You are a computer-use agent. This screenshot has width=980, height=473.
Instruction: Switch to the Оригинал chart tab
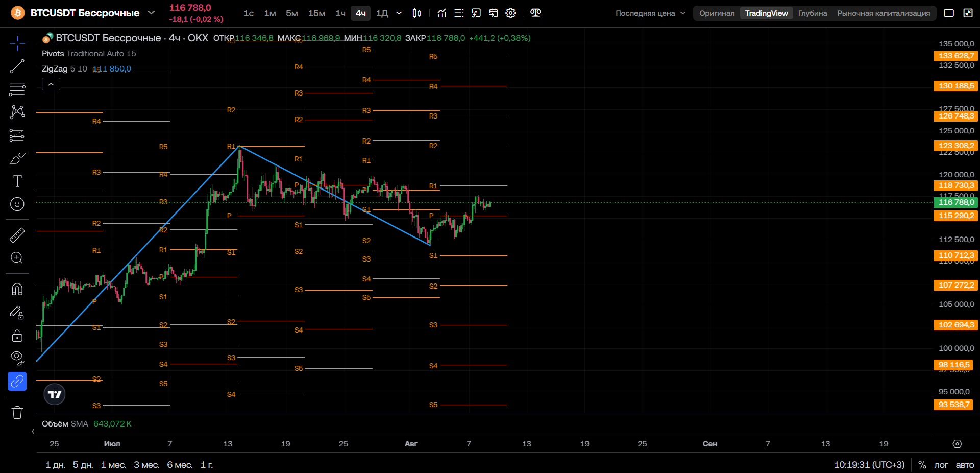[717, 13]
